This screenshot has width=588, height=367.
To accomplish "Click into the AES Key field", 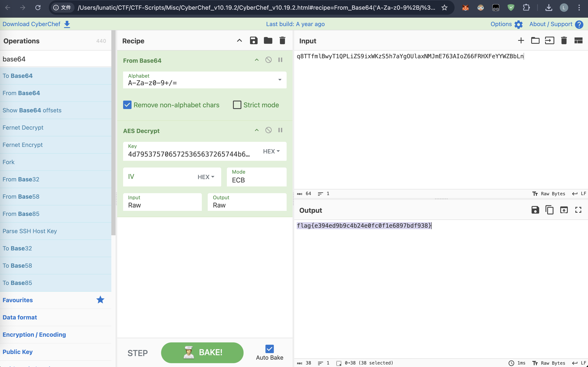I will coord(189,154).
